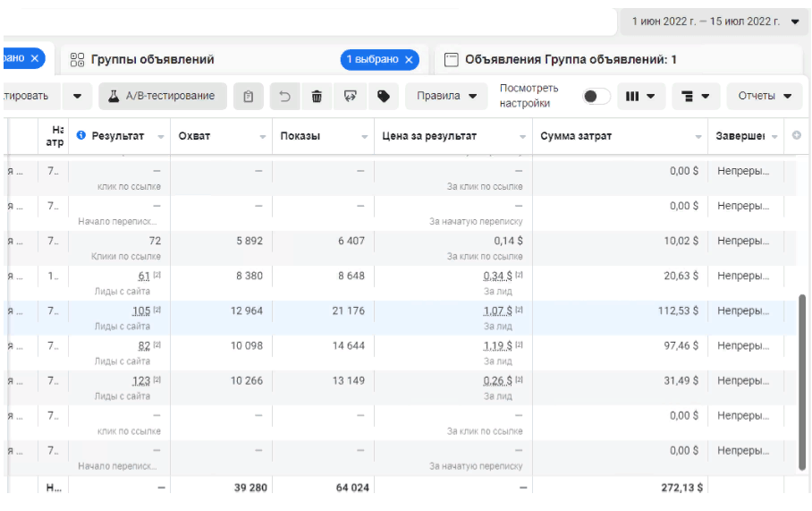
Task: Click the vertical table scrollbar
Action: [802, 382]
